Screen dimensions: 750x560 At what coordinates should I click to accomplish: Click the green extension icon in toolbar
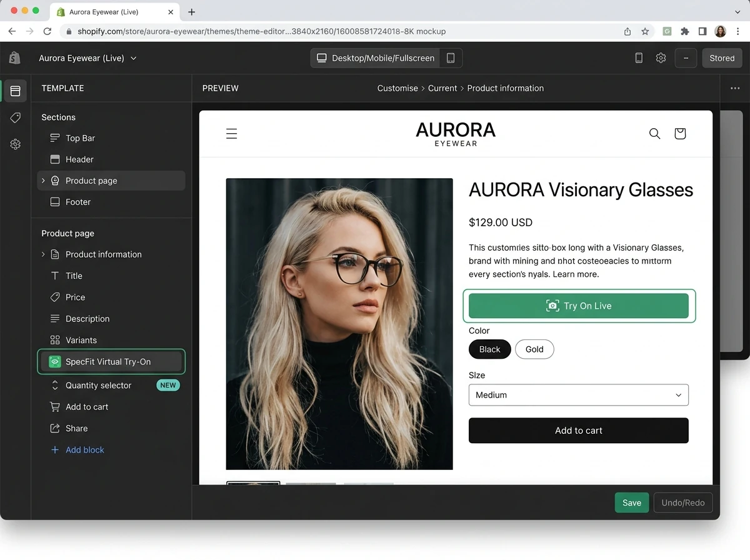(667, 31)
